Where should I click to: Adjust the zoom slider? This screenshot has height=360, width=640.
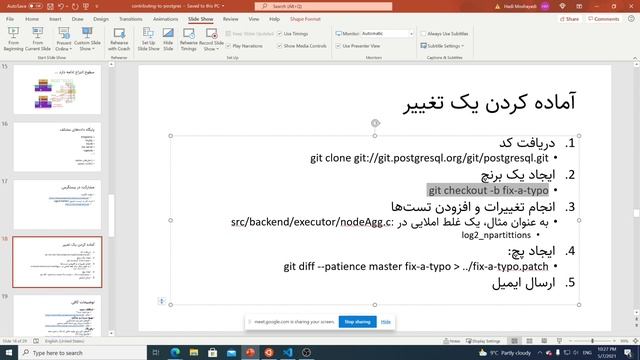point(592,341)
